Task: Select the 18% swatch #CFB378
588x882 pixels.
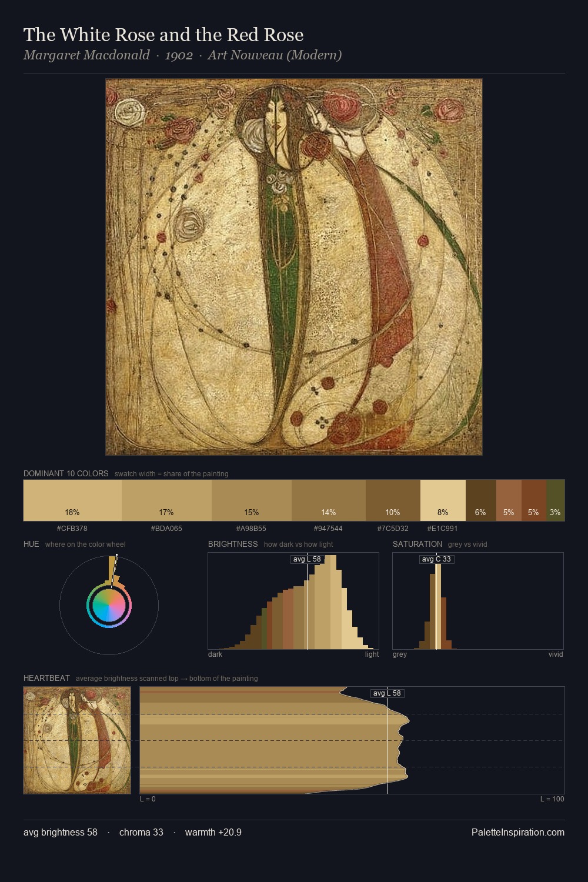Action: click(72, 500)
